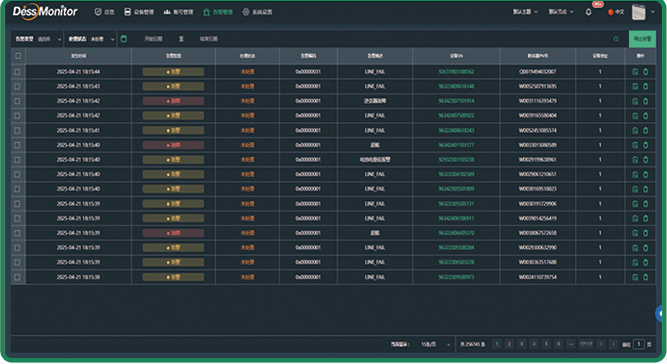Click the delete icon in the last alarm row
This screenshot has height=364, width=667.
pyautogui.click(x=645, y=277)
